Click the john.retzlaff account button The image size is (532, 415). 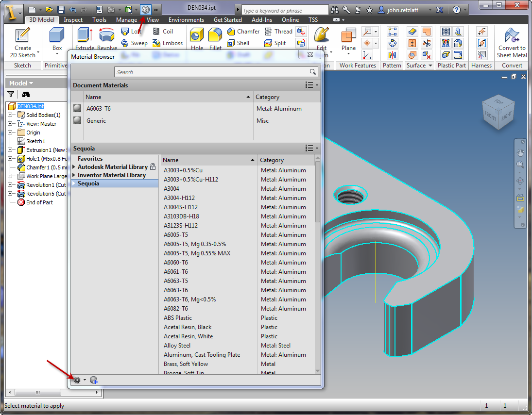coord(403,10)
